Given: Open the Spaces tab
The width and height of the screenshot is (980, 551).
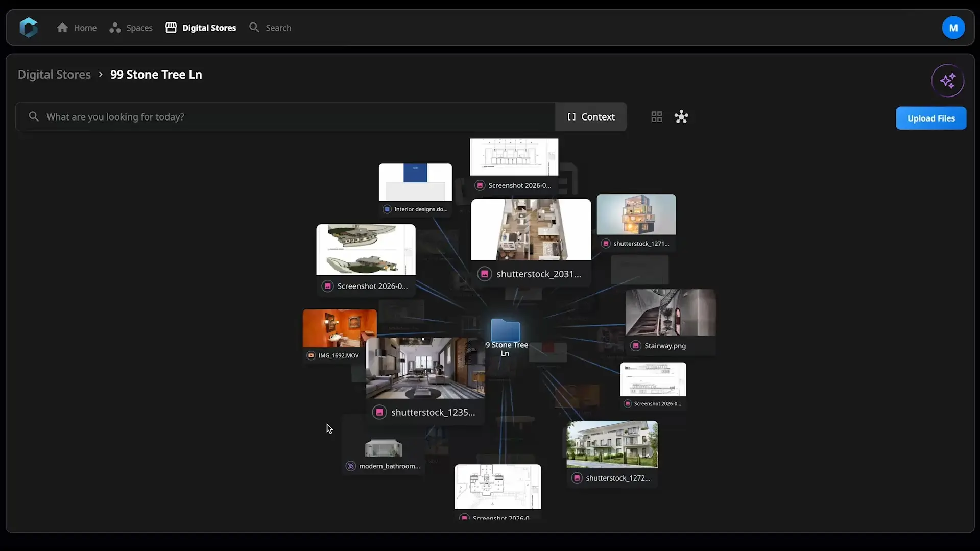Looking at the screenshot, I should point(131,28).
